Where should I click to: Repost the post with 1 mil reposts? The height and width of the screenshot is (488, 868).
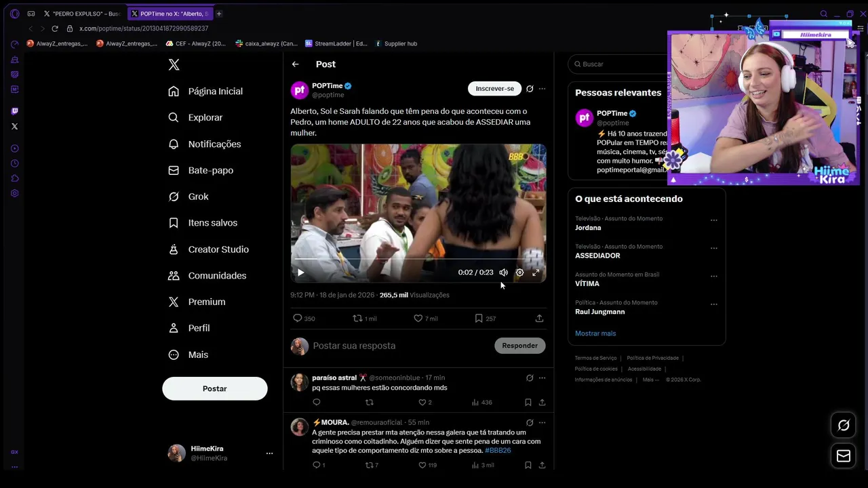click(x=365, y=318)
